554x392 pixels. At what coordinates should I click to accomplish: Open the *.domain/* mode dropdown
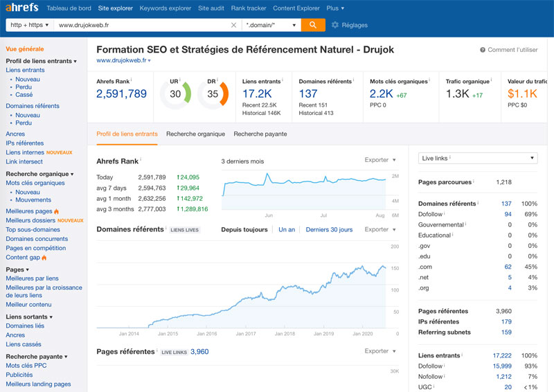click(x=271, y=25)
